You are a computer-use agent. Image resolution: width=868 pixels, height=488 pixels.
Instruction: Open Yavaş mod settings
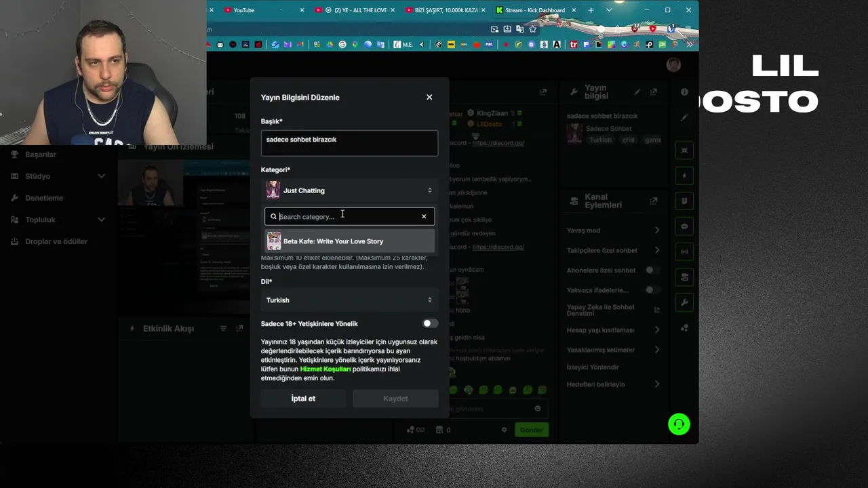point(614,230)
